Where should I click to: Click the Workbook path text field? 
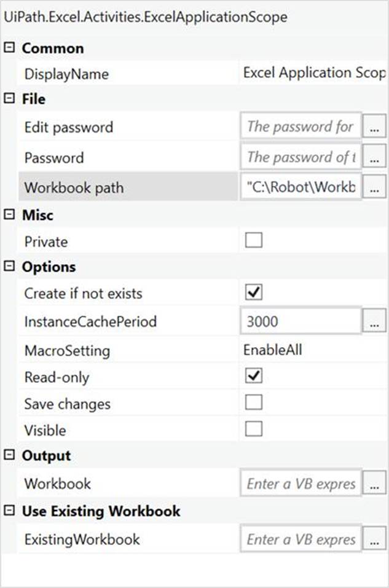pyautogui.click(x=301, y=188)
